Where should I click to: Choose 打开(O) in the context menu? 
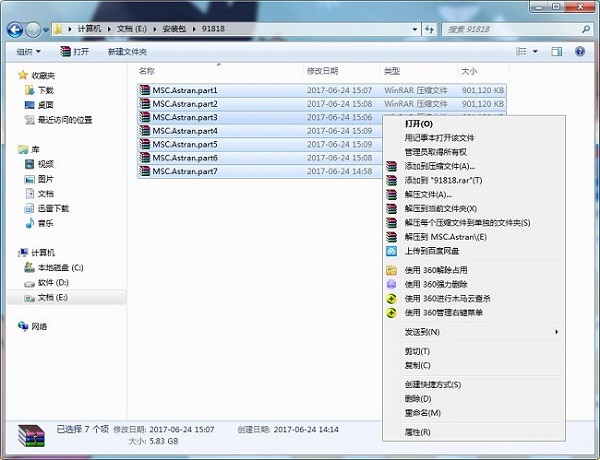point(474,124)
